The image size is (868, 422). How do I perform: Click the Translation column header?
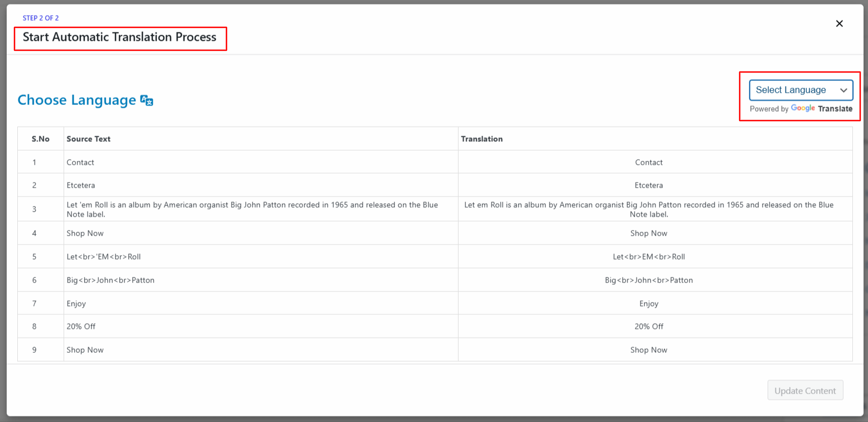481,139
